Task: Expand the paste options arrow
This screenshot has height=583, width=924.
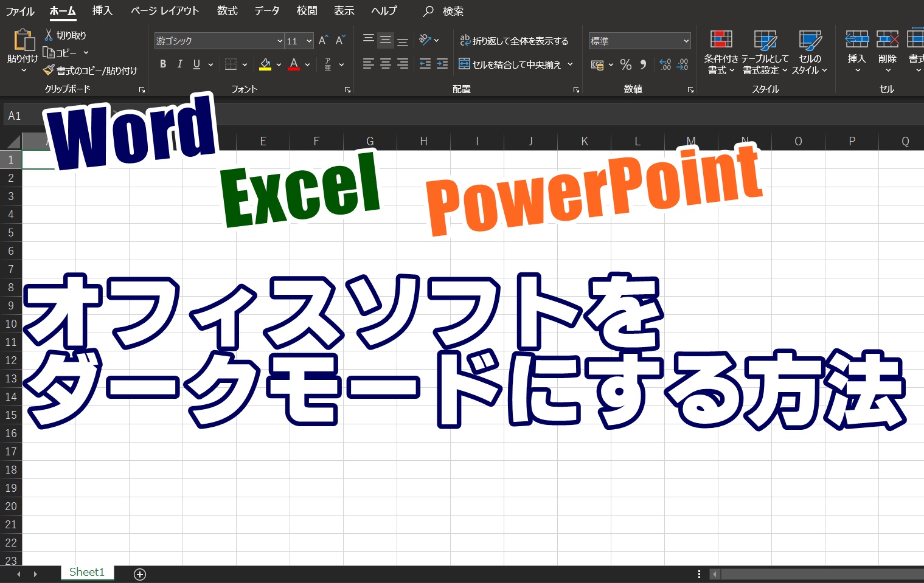Action: (24, 71)
